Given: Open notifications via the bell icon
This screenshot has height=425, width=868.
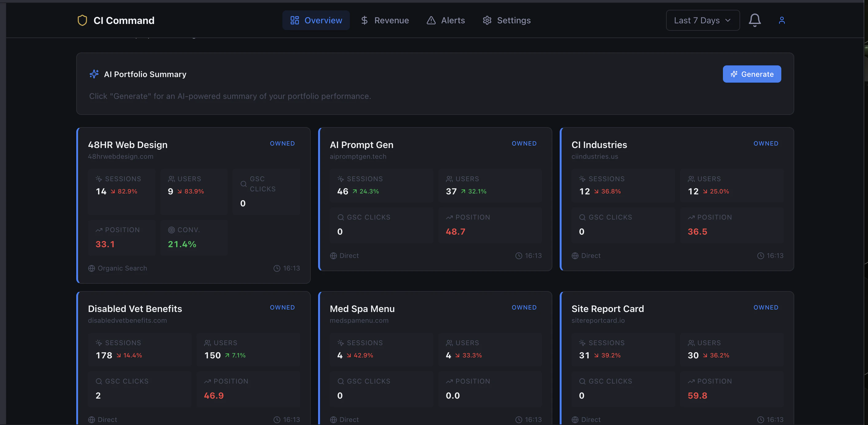Looking at the screenshot, I should pos(755,20).
